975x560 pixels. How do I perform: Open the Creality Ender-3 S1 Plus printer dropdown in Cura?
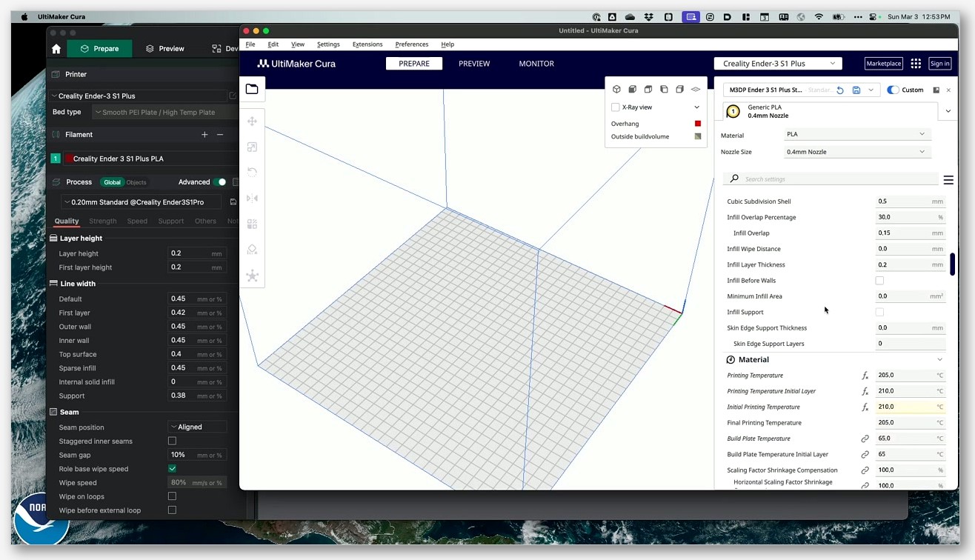(x=778, y=64)
